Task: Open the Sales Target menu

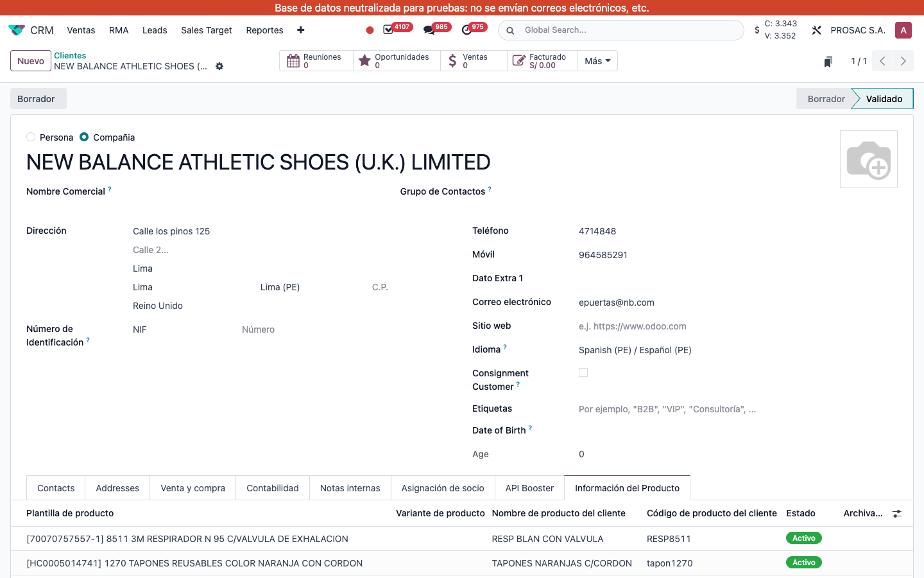Action: tap(207, 30)
